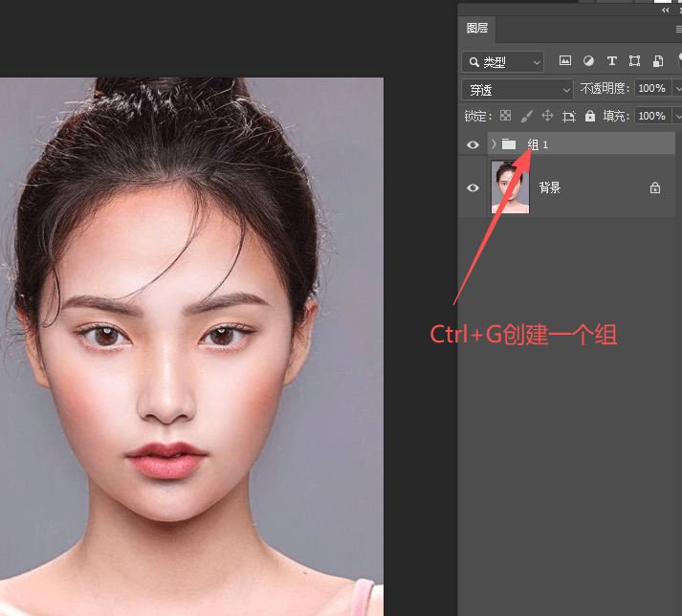Filter for type layers icon

click(x=612, y=60)
